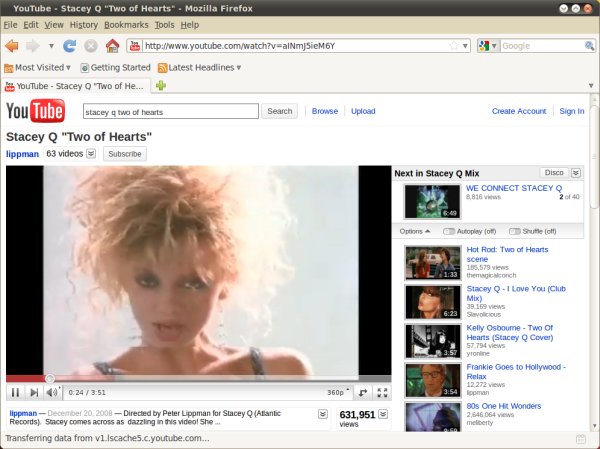
Task: Click the YouTube Search button
Action: click(x=279, y=111)
